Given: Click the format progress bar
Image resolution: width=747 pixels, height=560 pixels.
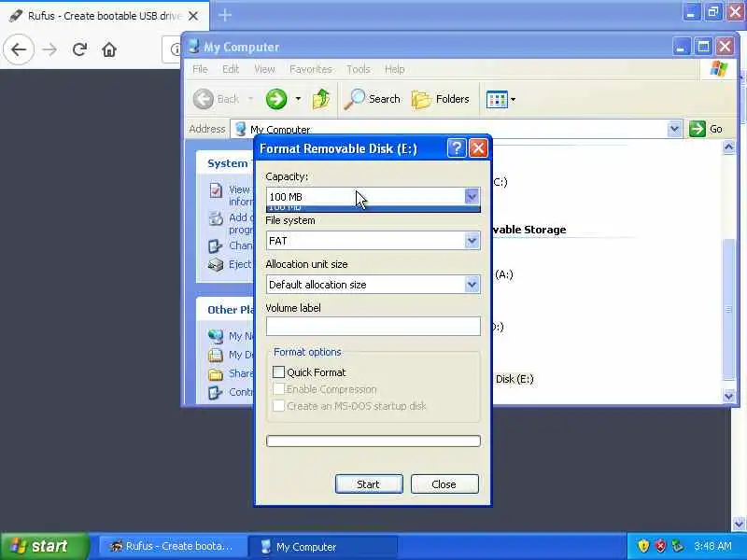Looking at the screenshot, I should 373,441.
